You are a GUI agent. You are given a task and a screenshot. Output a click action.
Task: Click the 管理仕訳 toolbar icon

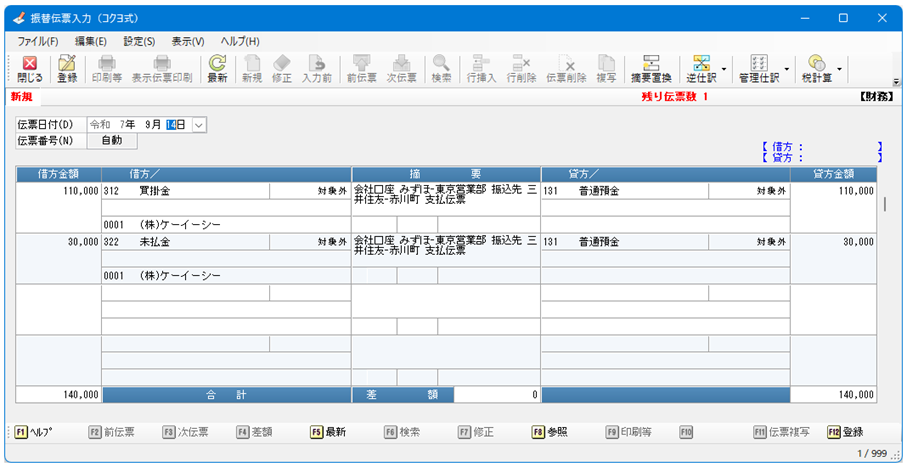click(759, 68)
